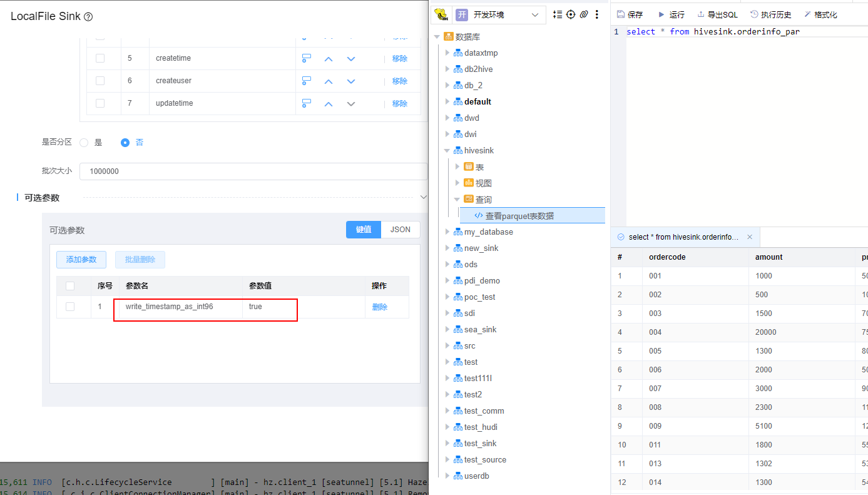The width and height of the screenshot is (868, 495).
Task: Click the 保存 (save) toolbar icon
Action: coord(621,14)
